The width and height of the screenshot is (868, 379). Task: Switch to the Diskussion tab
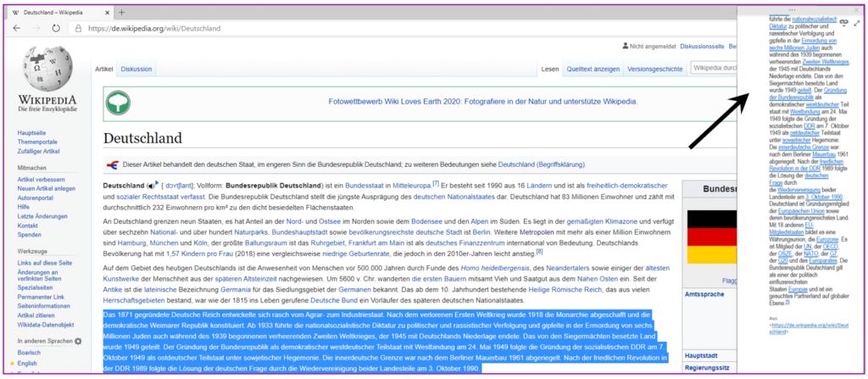(x=136, y=69)
